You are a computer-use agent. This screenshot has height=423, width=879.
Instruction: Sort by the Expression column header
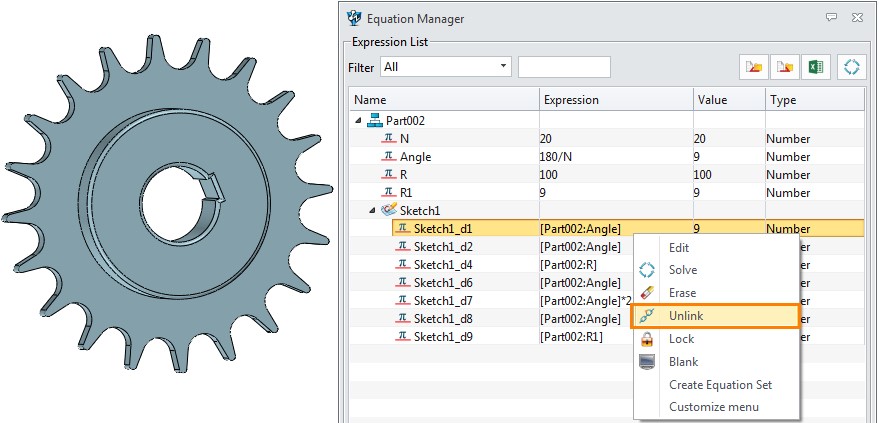(x=616, y=100)
